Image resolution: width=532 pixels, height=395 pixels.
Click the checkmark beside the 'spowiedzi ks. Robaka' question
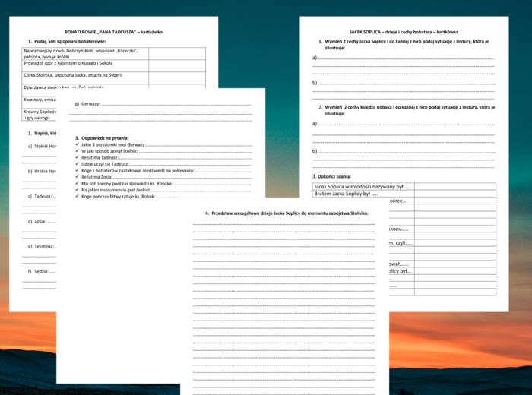78,183
